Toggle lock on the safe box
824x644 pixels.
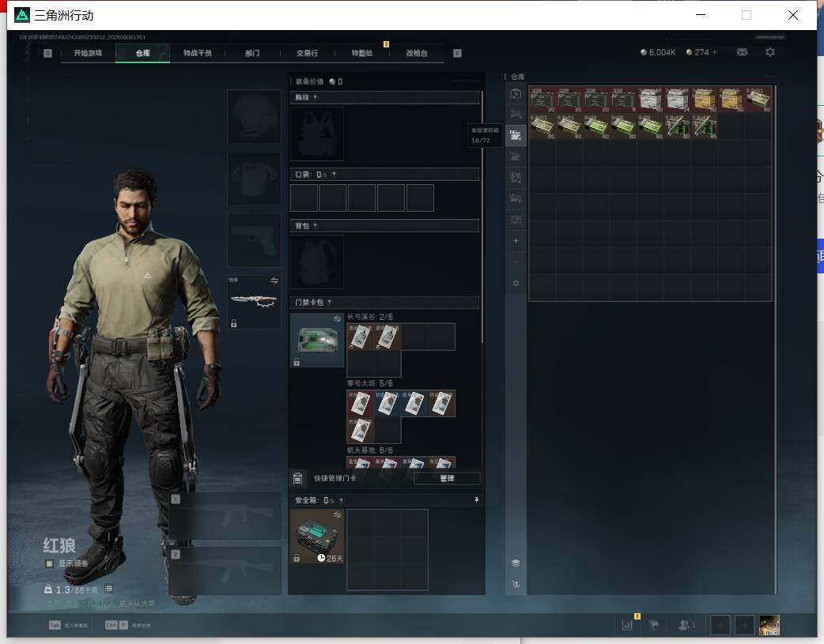[x=297, y=558]
